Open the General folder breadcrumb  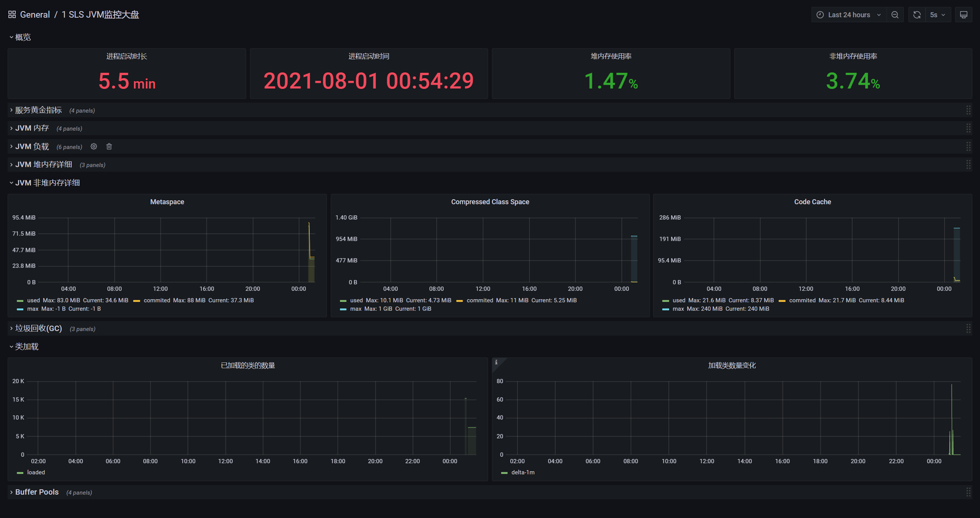[35, 15]
